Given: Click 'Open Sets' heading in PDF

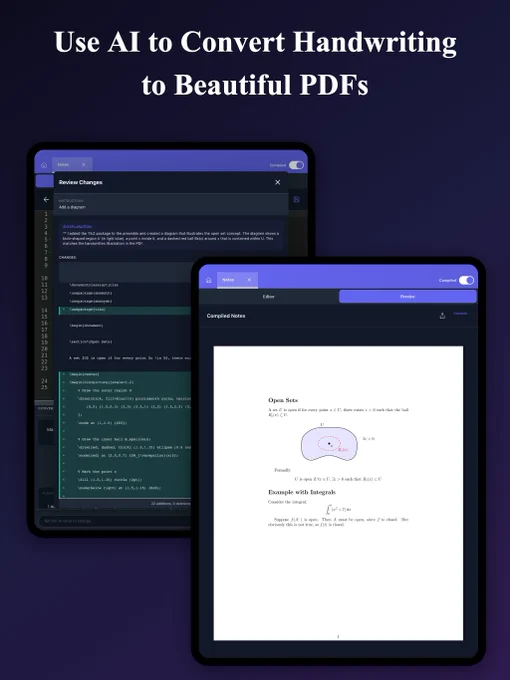Looking at the screenshot, I should point(283,400).
